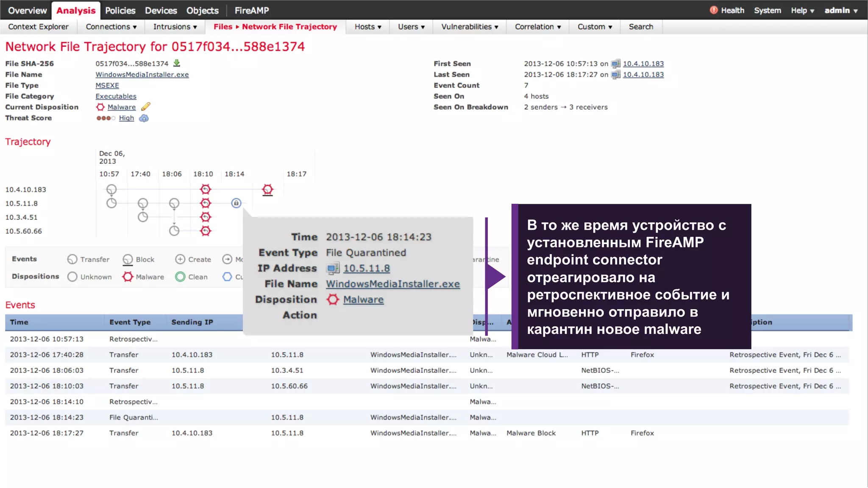Open the Search submenu item
This screenshot has height=488, width=868.
[641, 27]
